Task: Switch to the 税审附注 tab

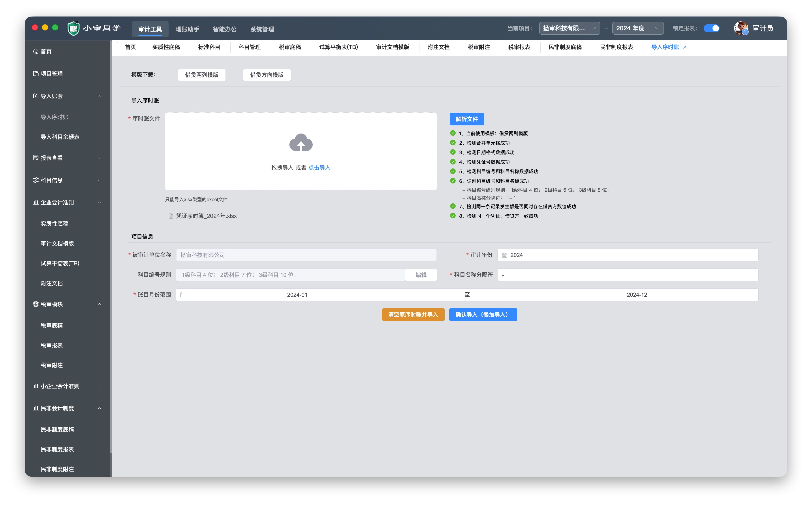Action: click(x=479, y=47)
